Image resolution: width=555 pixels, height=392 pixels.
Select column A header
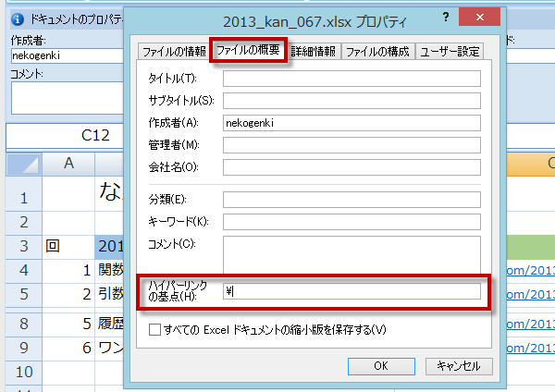[x=68, y=164]
